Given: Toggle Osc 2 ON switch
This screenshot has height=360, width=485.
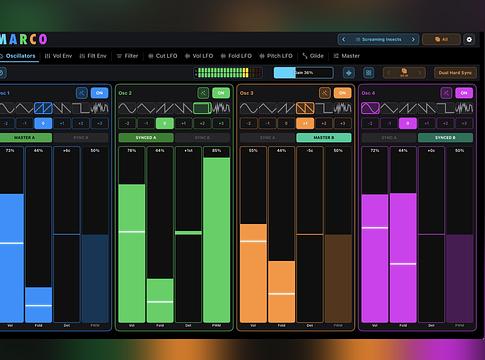Looking at the screenshot, I should point(221,93).
